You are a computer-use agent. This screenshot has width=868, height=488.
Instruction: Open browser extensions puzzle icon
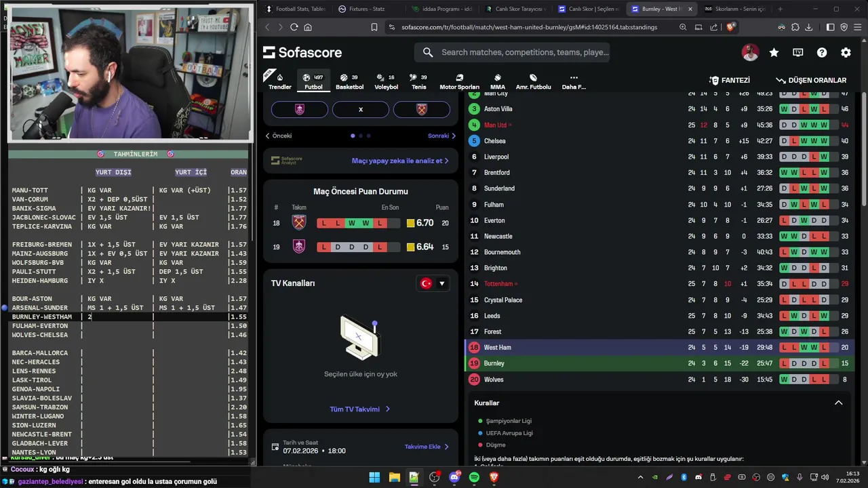click(795, 27)
